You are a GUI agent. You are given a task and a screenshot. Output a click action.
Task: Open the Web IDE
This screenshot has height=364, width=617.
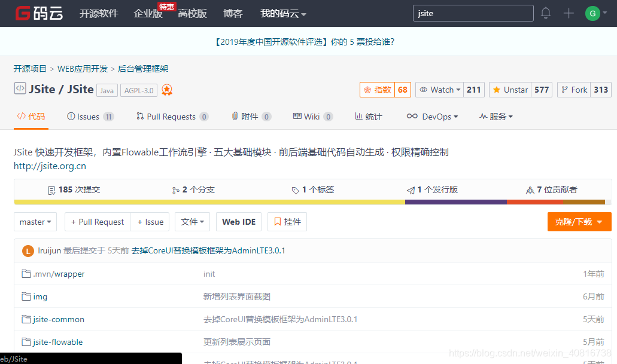[x=238, y=222]
